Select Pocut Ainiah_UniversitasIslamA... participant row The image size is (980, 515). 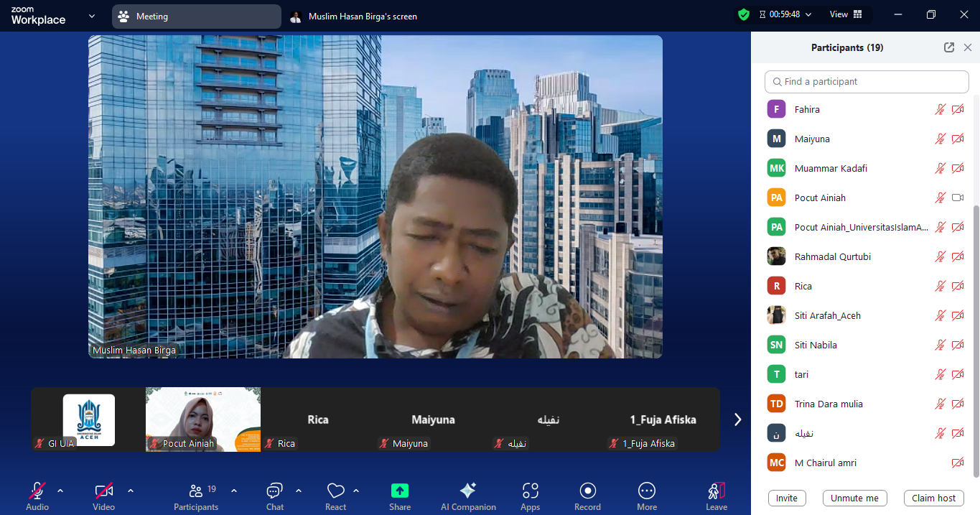pos(865,227)
